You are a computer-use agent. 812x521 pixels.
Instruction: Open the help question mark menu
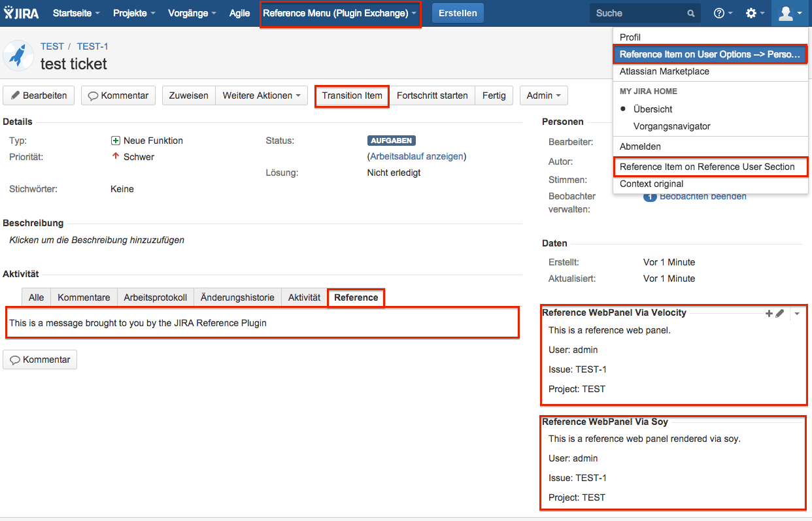(722, 13)
